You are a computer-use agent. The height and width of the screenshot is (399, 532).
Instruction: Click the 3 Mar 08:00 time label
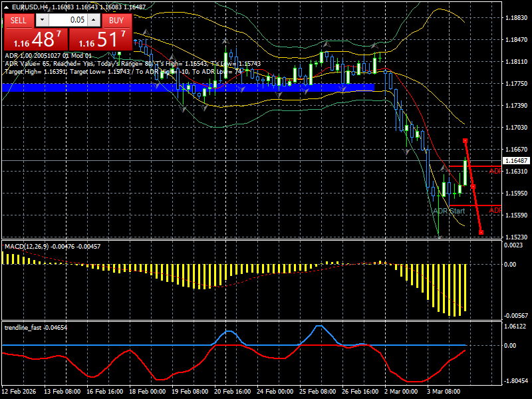click(444, 391)
